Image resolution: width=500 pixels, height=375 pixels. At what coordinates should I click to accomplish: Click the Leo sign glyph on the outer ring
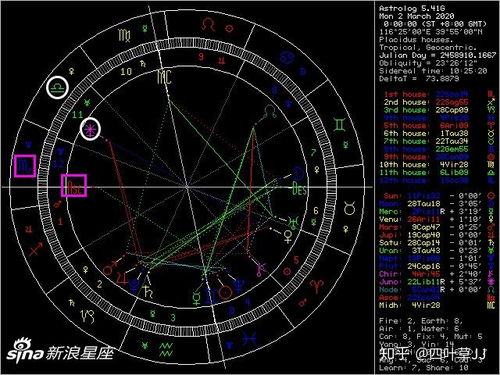point(208,25)
